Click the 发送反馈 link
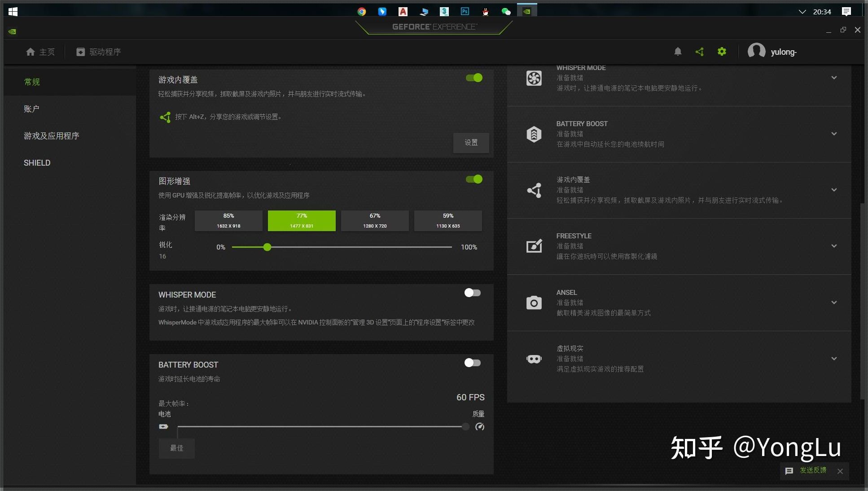Viewport: 868px width, 491px height. pyautogui.click(x=813, y=470)
